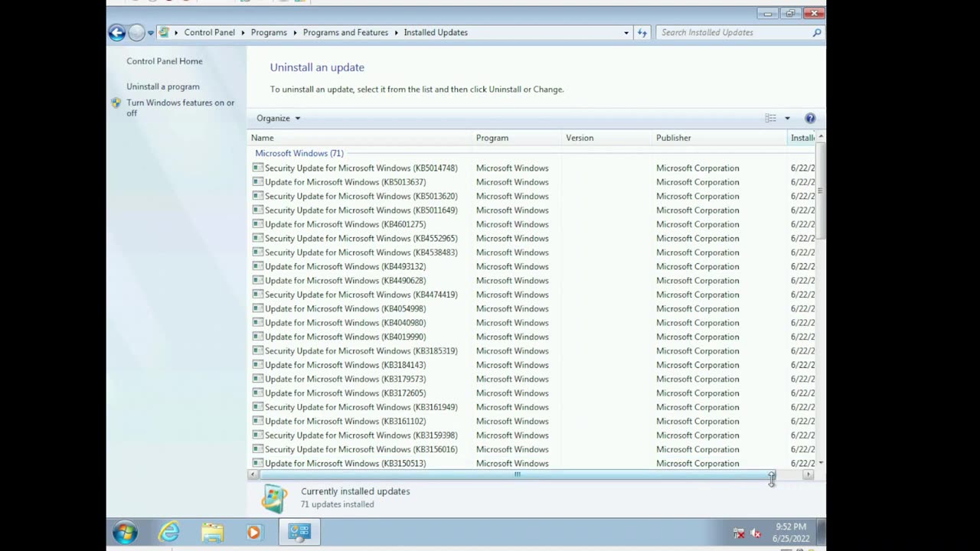Launch Internet Explorer from the taskbar
Screen dimensions: 980x551
click(x=169, y=532)
